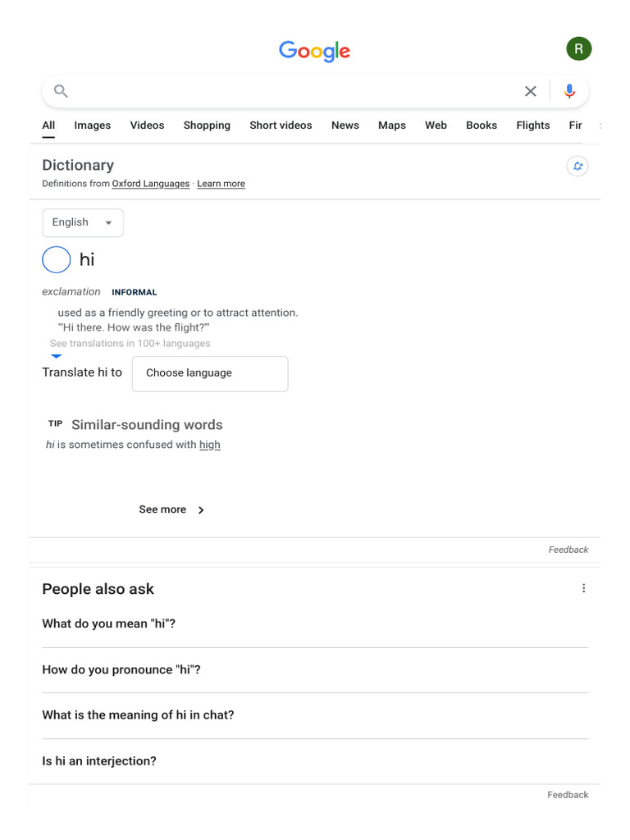Click the magnifying glass search icon

tap(61, 91)
